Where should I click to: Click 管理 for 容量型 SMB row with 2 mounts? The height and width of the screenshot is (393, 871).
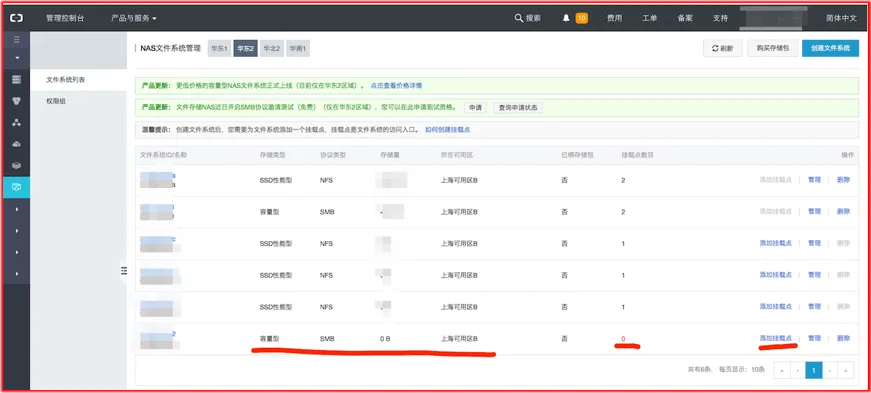pyautogui.click(x=814, y=212)
